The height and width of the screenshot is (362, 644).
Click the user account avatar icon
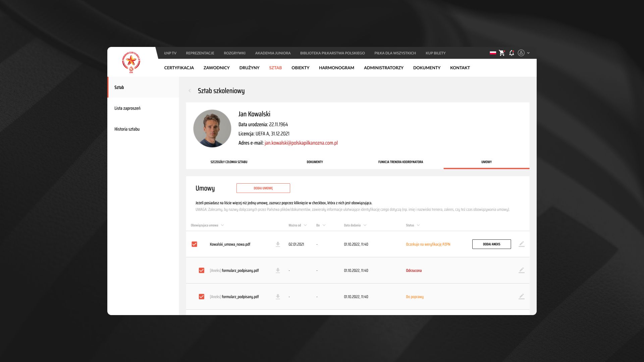(x=521, y=53)
